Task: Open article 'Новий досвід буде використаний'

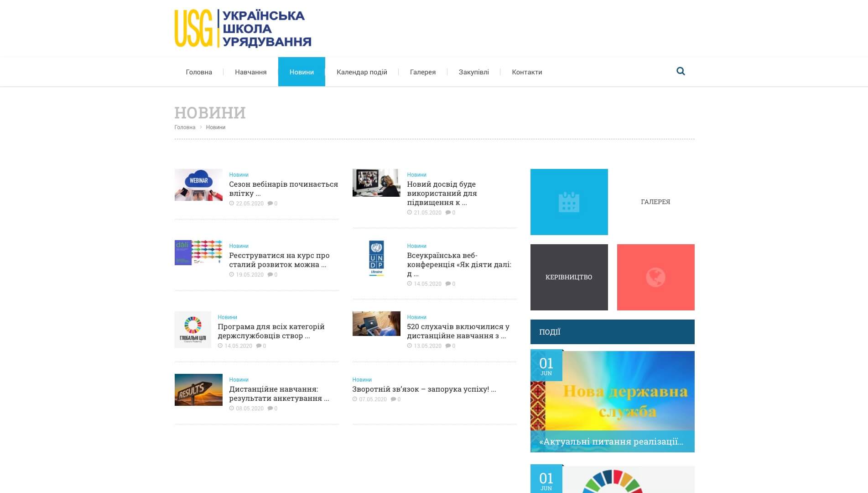Action: click(x=442, y=193)
